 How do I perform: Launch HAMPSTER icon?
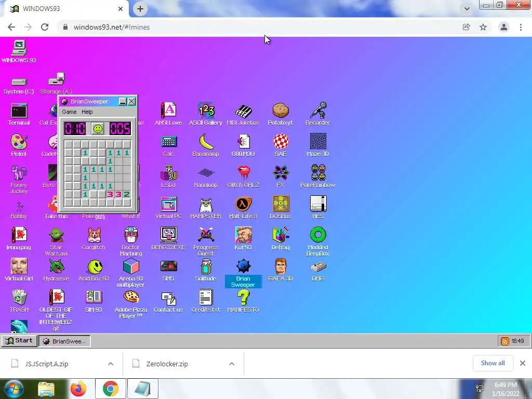click(206, 205)
